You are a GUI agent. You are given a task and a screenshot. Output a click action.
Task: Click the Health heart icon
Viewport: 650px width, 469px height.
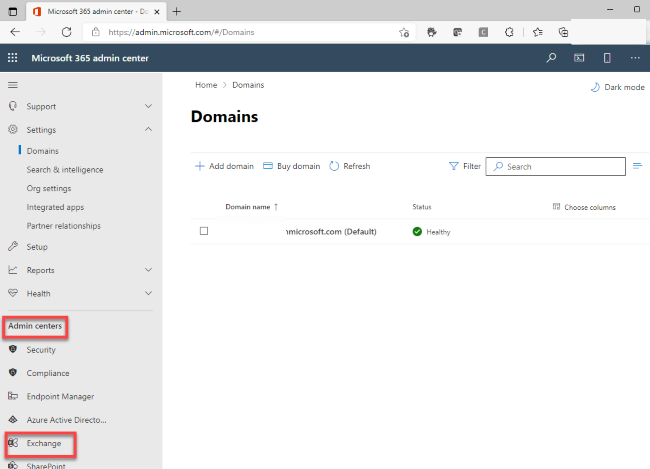pos(13,293)
